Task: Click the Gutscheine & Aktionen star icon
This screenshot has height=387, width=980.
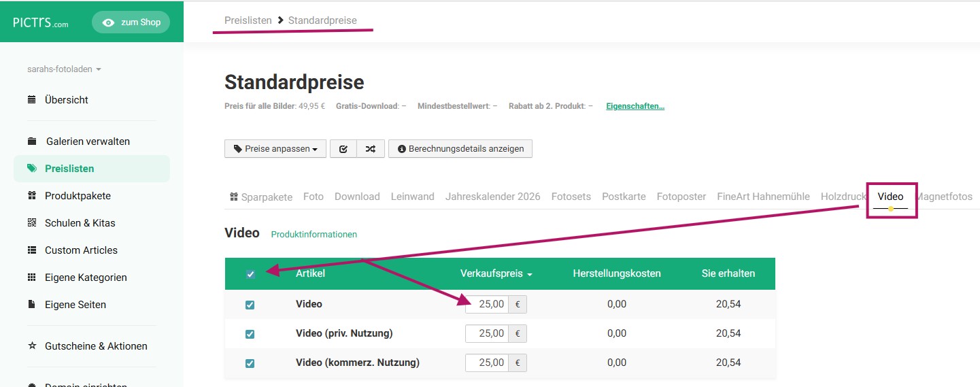Action: point(31,346)
